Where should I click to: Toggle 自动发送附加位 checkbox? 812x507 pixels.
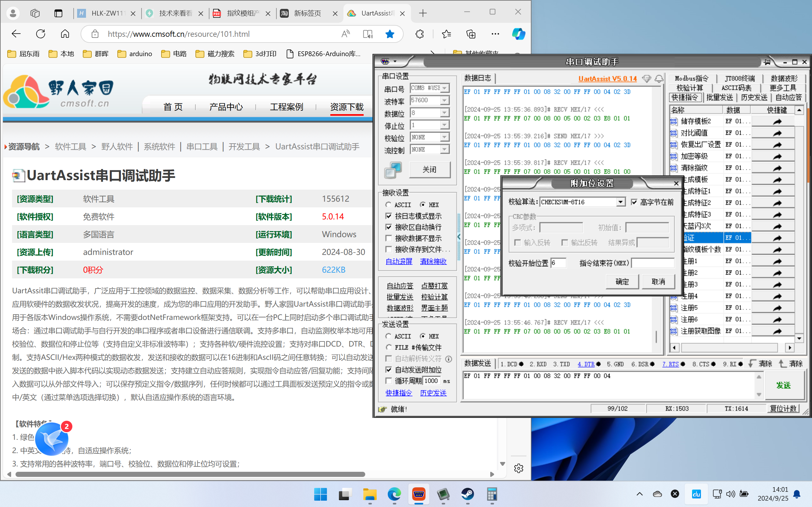click(x=389, y=369)
